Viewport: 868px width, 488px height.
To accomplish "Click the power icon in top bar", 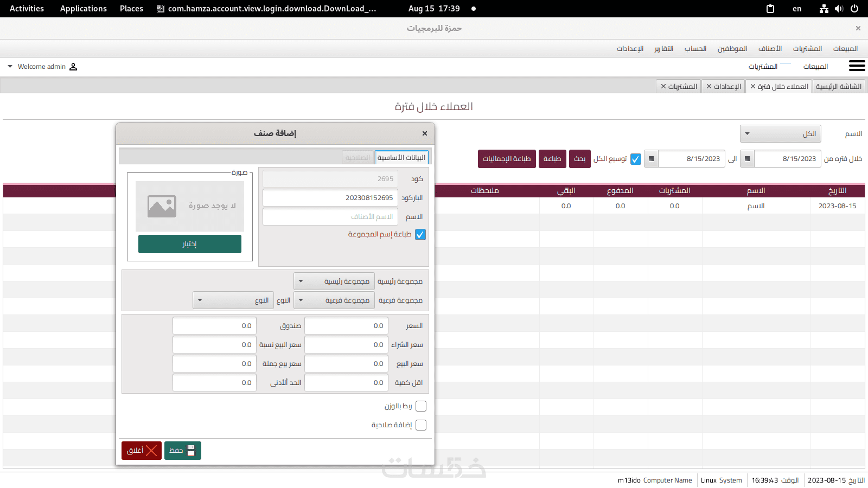I will (854, 9).
